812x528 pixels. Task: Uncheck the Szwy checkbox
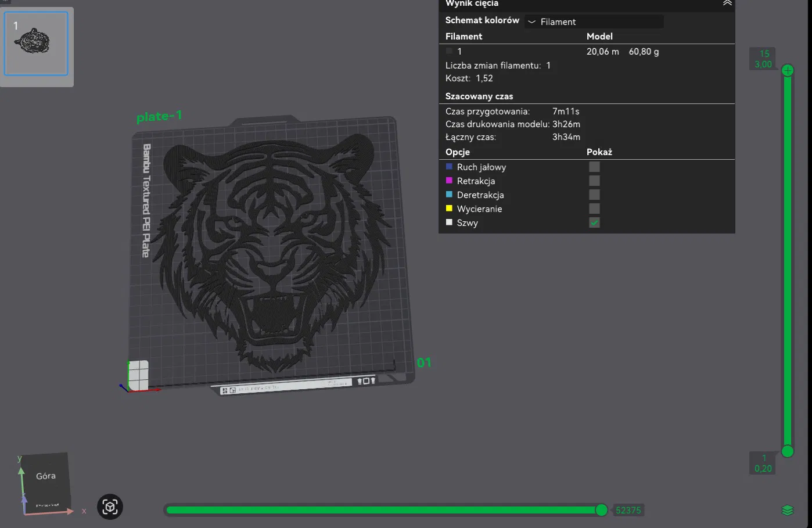click(594, 222)
